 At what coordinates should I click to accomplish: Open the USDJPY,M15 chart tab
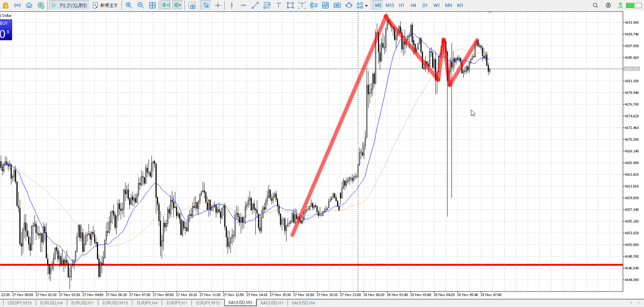pyautogui.click(x=20, y=303)
